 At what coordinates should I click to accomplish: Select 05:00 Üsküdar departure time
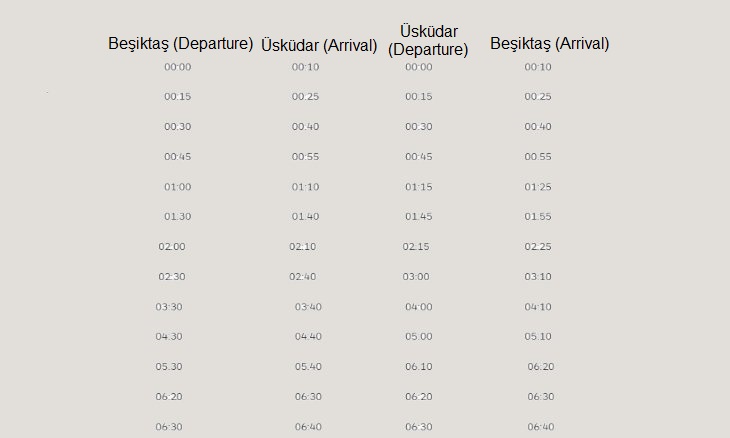point(419,337)
